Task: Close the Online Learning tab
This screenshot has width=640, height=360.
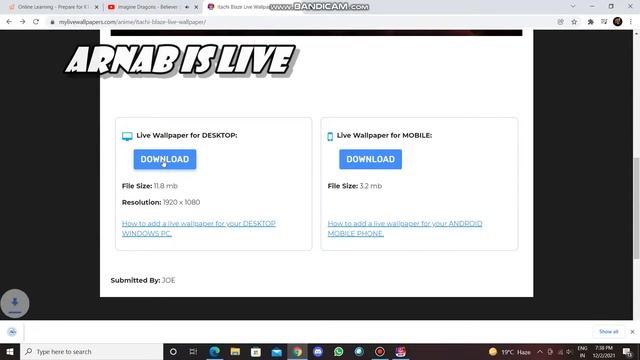Action: click(97, 7)
